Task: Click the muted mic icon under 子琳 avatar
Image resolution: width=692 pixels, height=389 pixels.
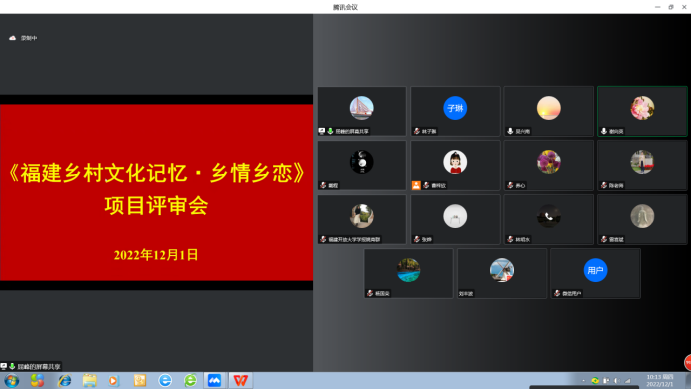Action: tap(417, 131)
